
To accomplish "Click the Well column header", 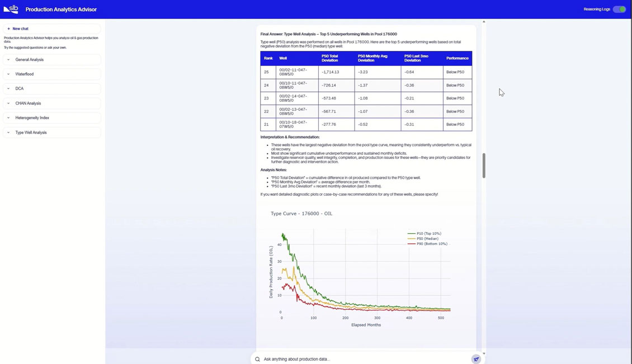I will point(297,59).
